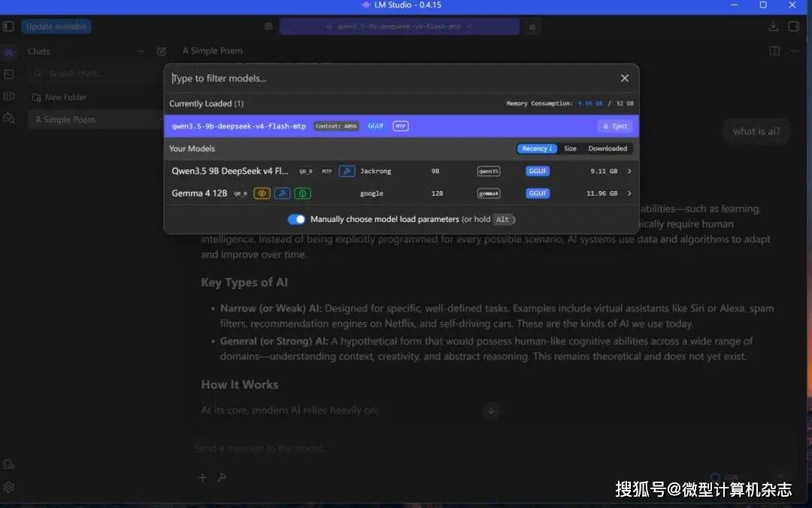Eject the loaded qwen3.5-9b model
Screen dimensions: 812x508
tap(615, 126)
